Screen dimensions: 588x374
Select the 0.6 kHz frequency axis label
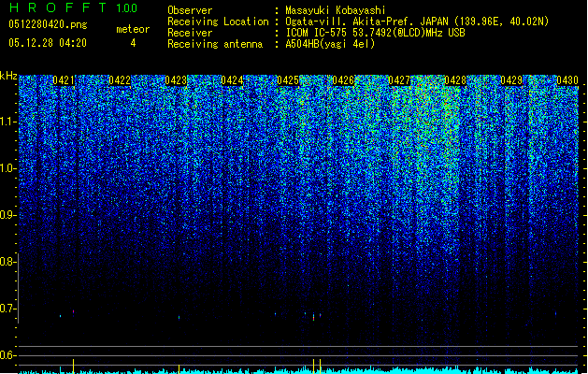(7, 355)
